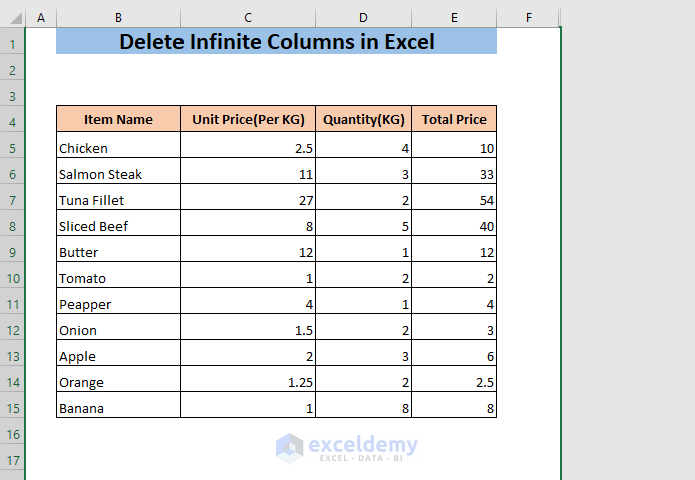Select row 16 header
The width and height of the screenshot is (695, 480).
(12, 434)
